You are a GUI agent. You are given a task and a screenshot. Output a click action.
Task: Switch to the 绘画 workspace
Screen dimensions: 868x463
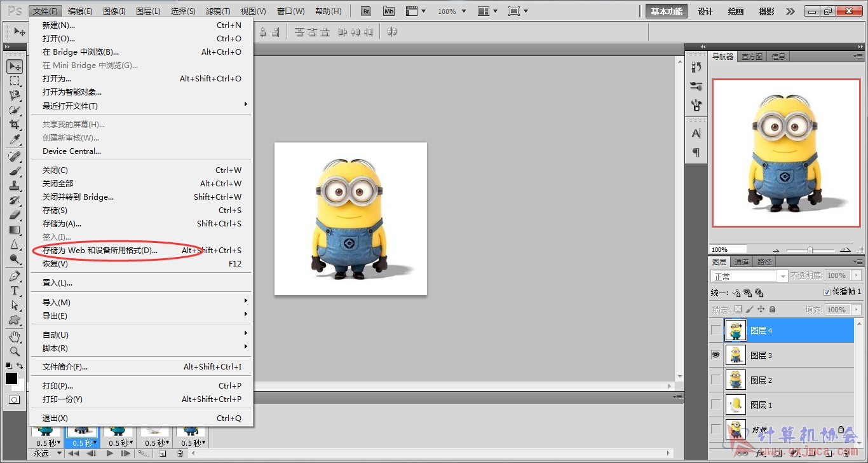[x=736, y=11]
